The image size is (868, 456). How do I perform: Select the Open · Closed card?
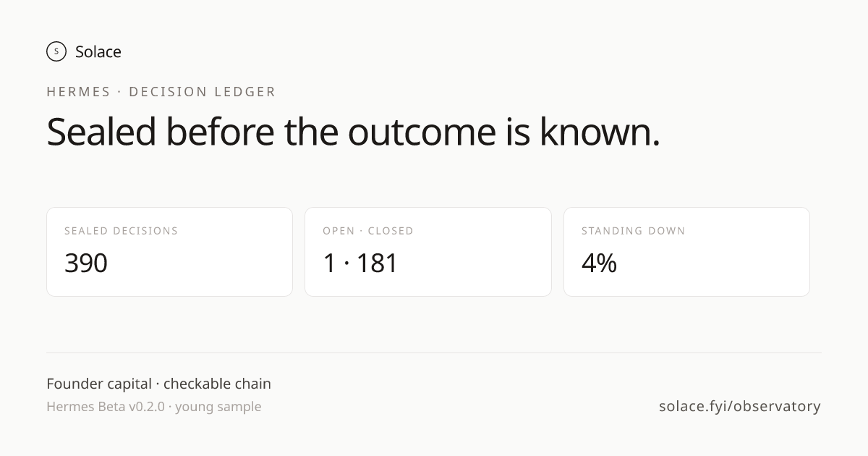coord(428,252)
